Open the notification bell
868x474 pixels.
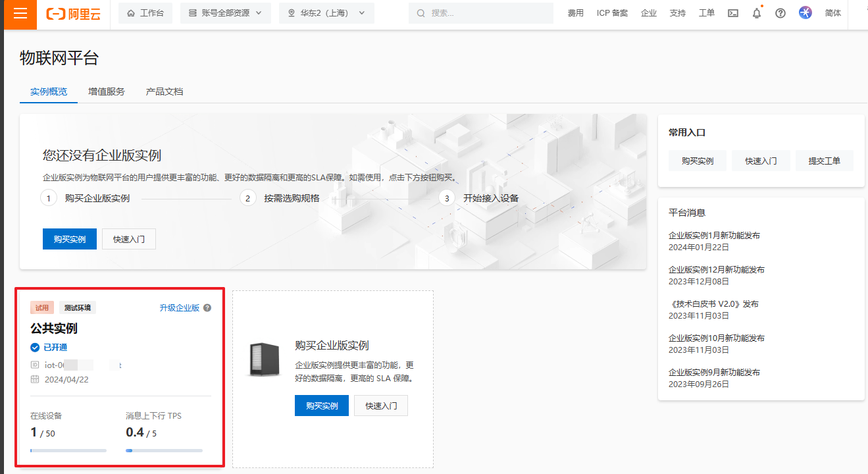click(757, 13)
